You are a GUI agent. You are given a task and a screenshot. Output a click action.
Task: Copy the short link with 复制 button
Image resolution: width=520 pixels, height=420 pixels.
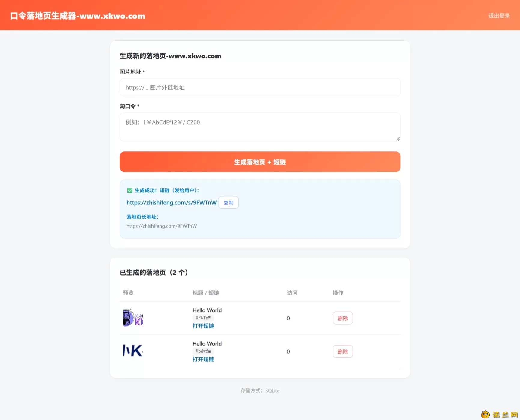click(x=228, y=203)
